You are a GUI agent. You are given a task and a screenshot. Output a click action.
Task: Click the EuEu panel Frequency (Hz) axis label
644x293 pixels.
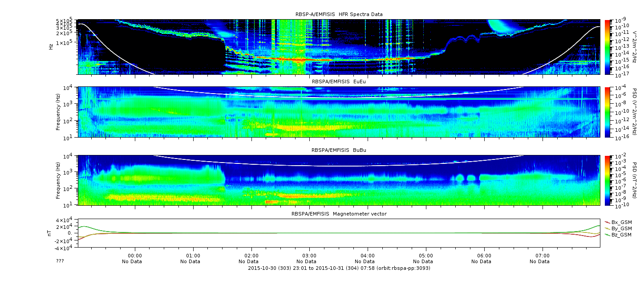(x=58, y=112)
